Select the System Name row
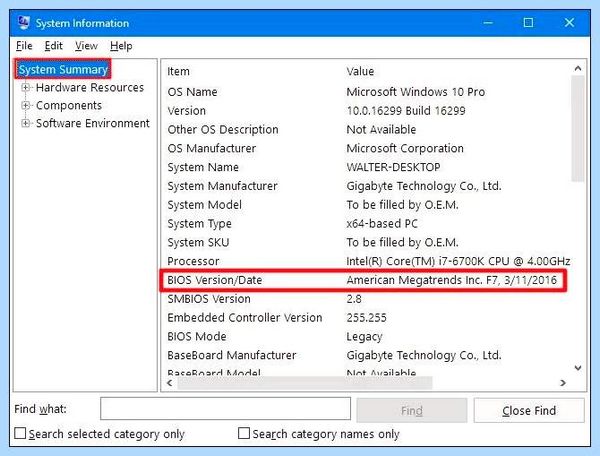The image size is (600, 456). (367, 167)
